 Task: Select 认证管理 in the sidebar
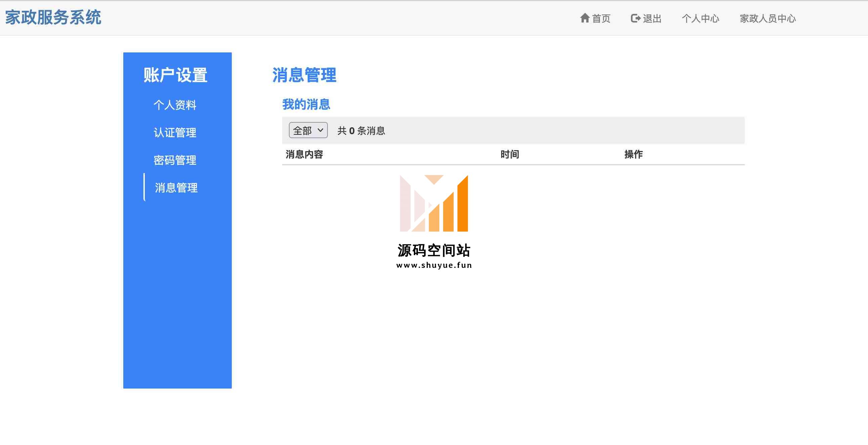tap(175, 132)
